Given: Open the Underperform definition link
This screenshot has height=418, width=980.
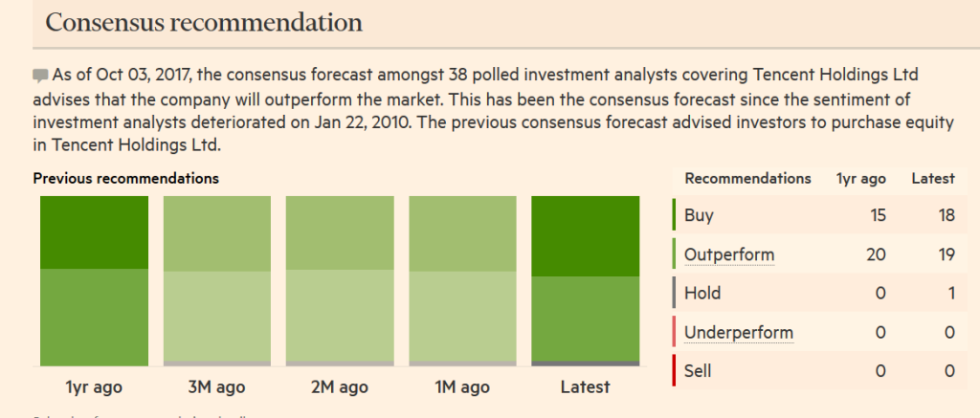Looking at the screenshot, I should point(739,333).
